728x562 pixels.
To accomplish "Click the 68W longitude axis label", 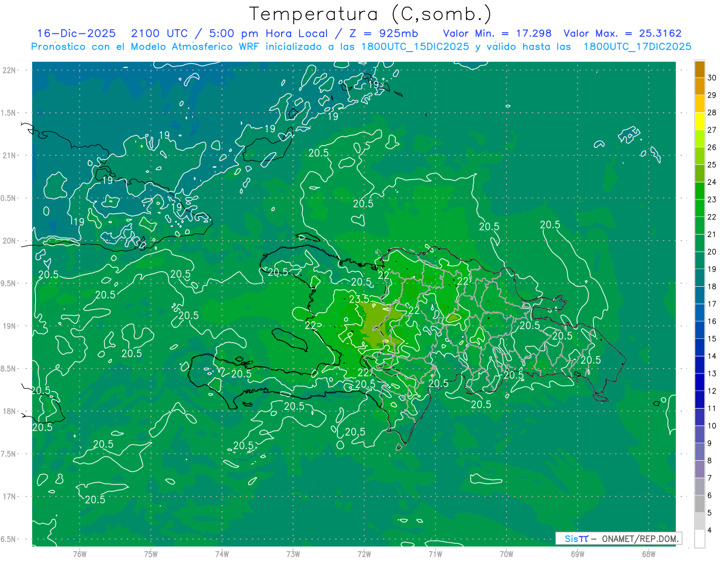I will pos(649,554).
